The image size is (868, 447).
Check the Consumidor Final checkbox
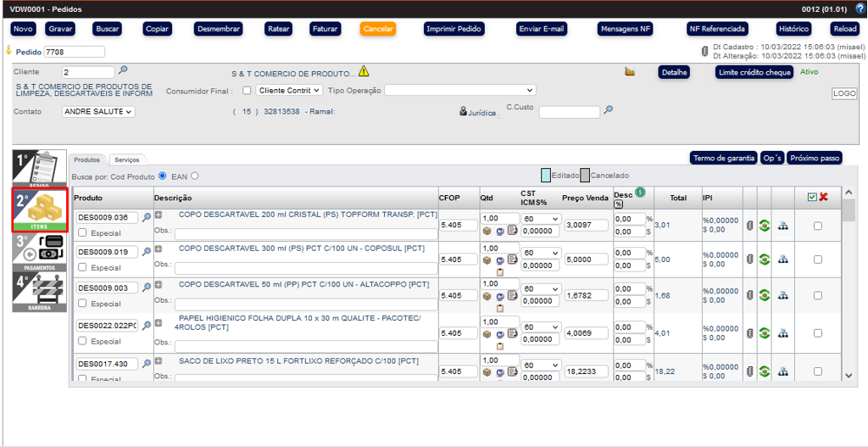coord(247,90)
